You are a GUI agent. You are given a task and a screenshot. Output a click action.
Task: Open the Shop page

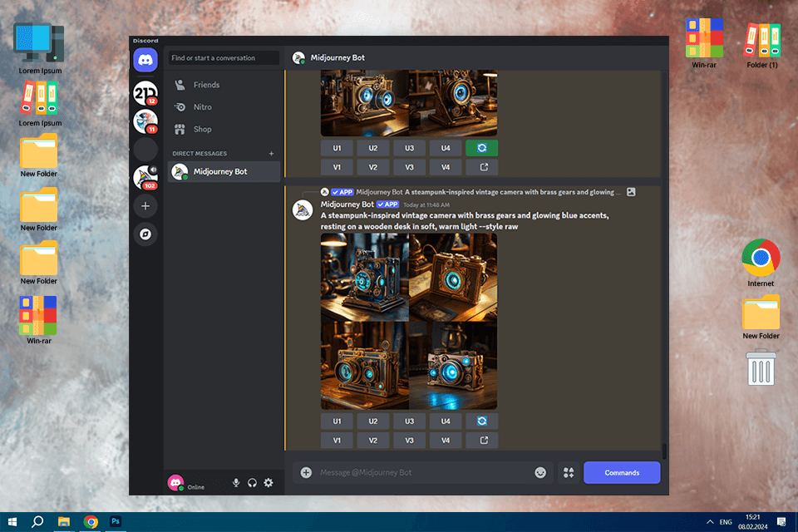click(224, 130)
